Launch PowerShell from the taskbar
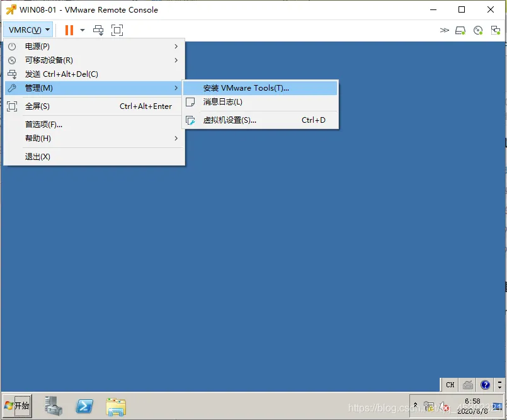 point(84,406)
